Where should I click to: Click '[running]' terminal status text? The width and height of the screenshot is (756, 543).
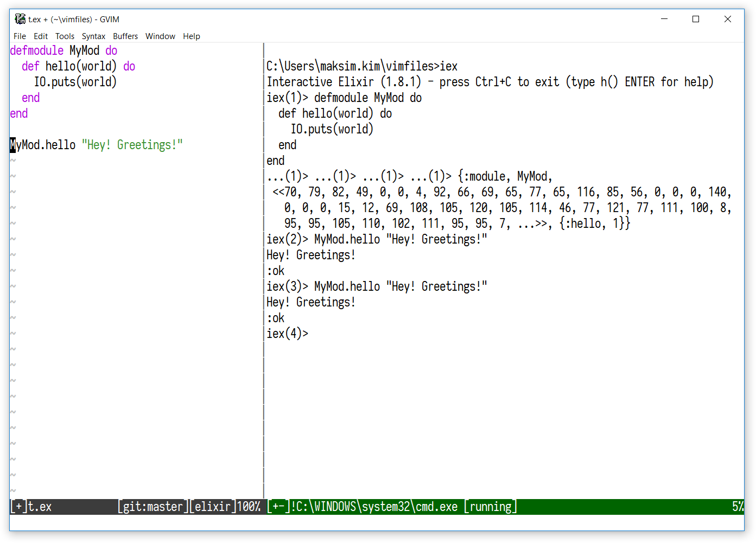pyautogui.click(x=491, y=507)
